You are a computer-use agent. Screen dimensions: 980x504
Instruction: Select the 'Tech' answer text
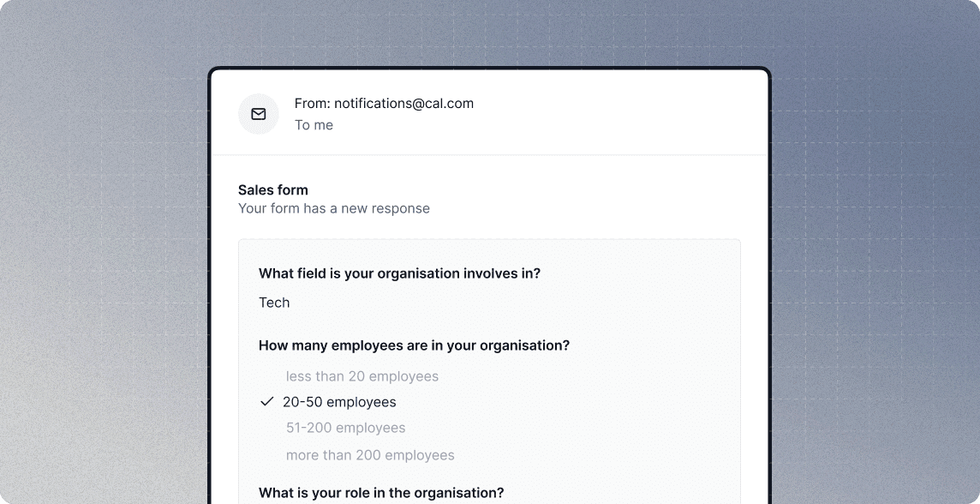(x=274, y=303)
